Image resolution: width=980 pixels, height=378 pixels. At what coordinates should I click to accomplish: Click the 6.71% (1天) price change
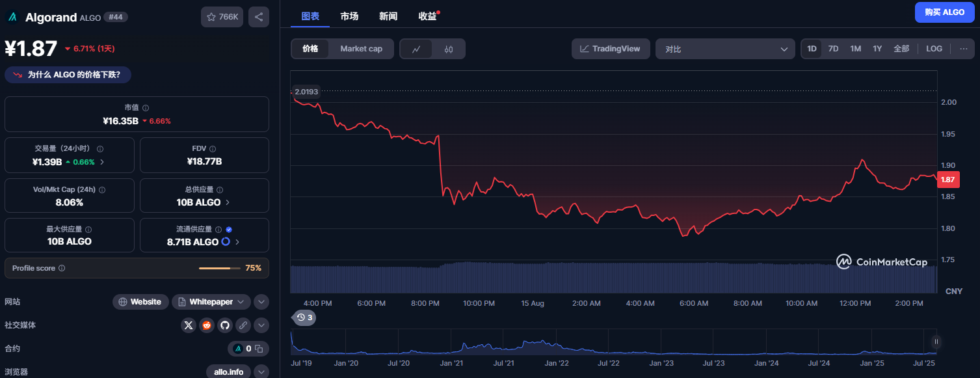pyautogui.click(x=90, y=48)
